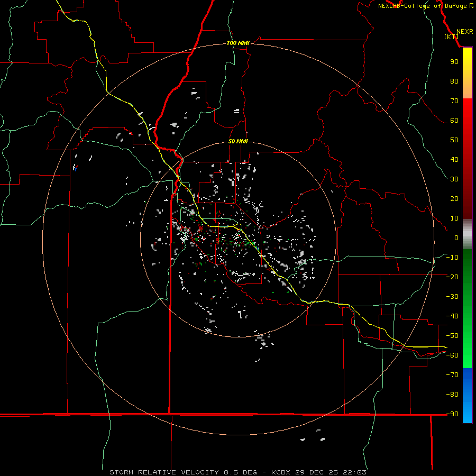
Task: Select the positive 20 scale value
Action: (454, 199)
